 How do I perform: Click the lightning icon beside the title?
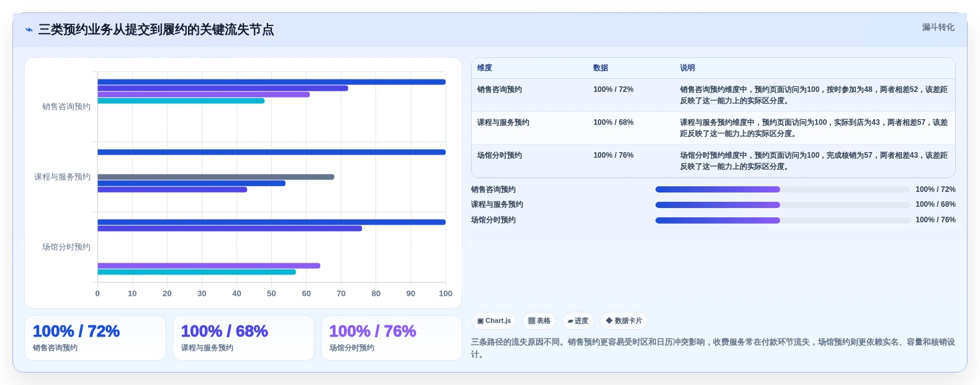(x=29, y=30)
